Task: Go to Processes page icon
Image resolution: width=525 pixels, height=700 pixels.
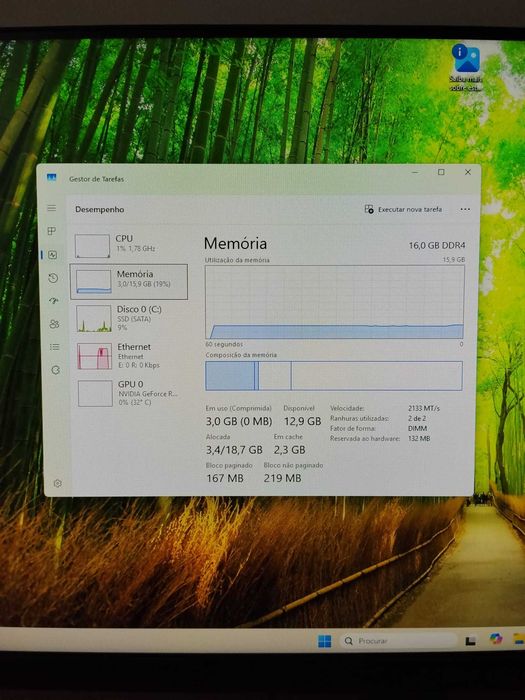Action: click(x=52, y=231)
